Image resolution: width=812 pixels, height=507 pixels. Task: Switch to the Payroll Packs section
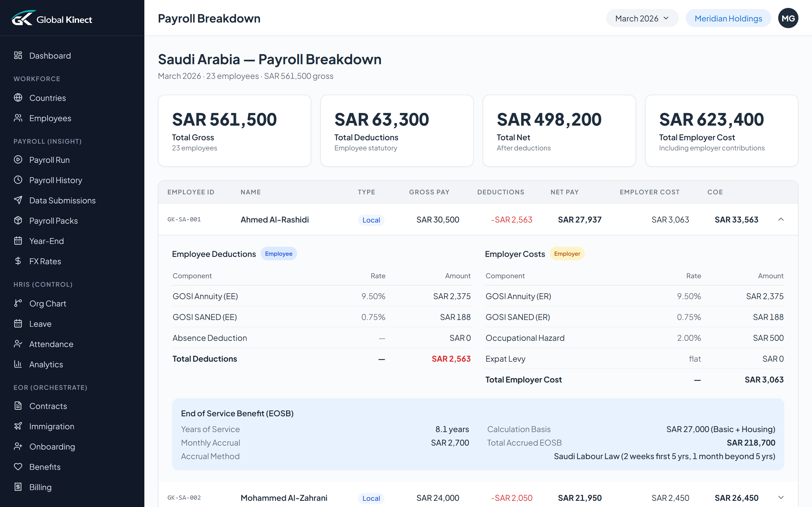[x=18, y=221]
